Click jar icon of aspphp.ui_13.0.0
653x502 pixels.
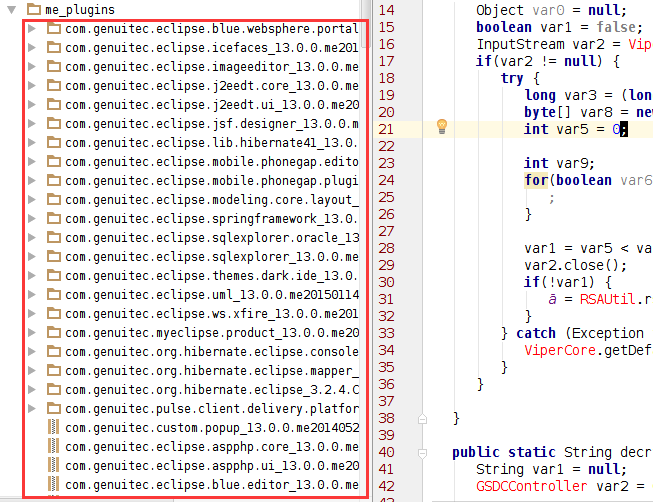[x=53, y=465]
